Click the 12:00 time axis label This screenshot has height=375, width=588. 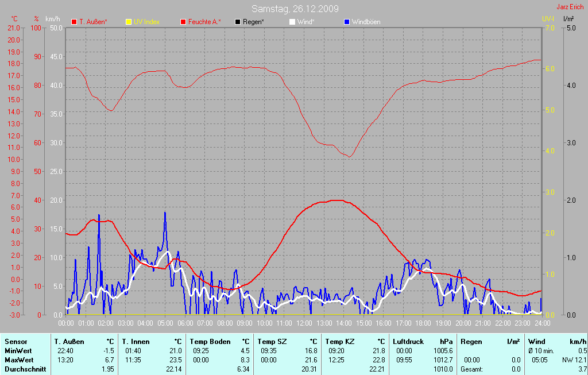click(x=304, y=324)
